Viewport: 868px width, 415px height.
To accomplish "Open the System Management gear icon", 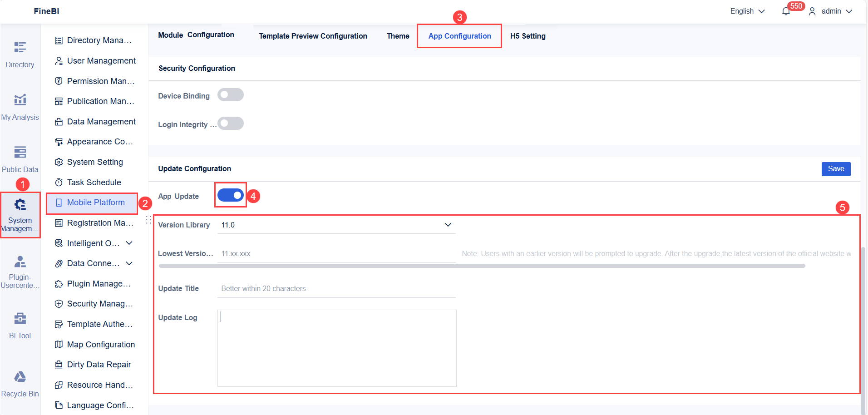I will tap(20, 205).
